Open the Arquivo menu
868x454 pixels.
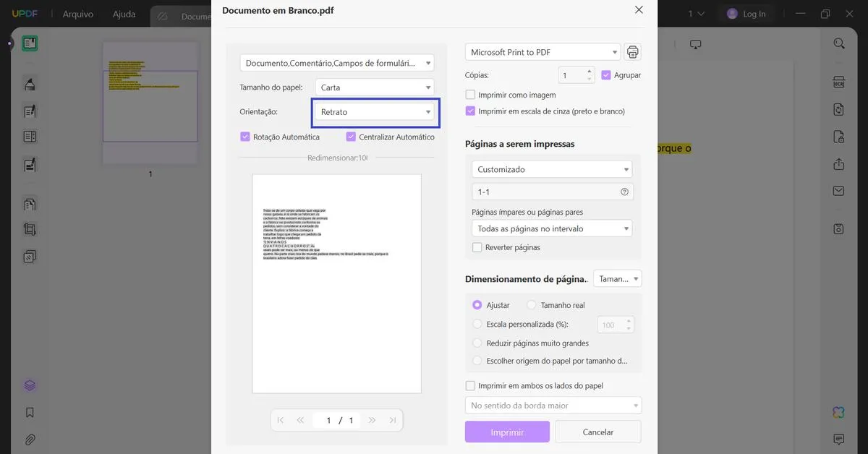click(77, 14)
